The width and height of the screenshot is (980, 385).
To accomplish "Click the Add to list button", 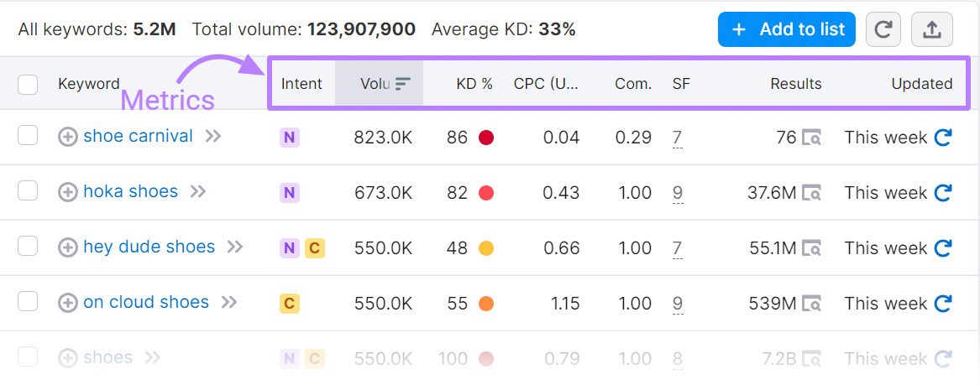I will pyautogui.click(x=787, y=29).
